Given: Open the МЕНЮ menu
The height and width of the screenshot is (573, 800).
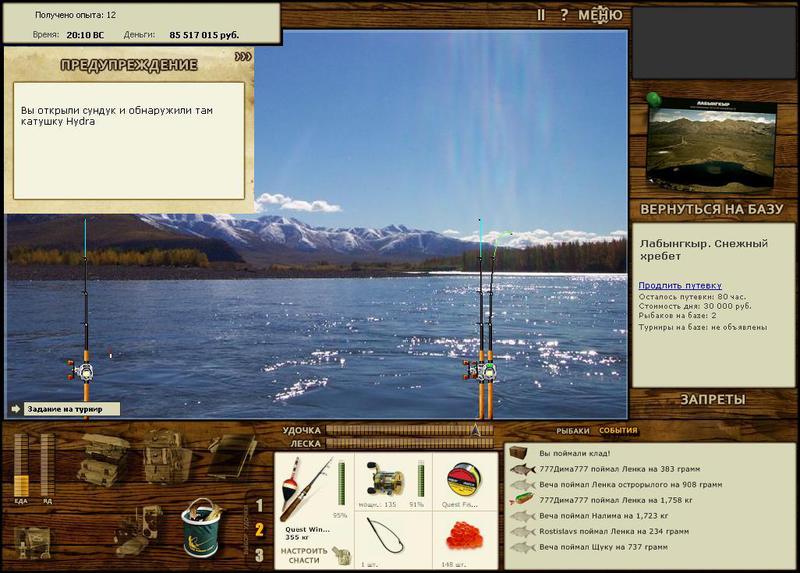Looking at the screenshot, I should tap(600, 15).
